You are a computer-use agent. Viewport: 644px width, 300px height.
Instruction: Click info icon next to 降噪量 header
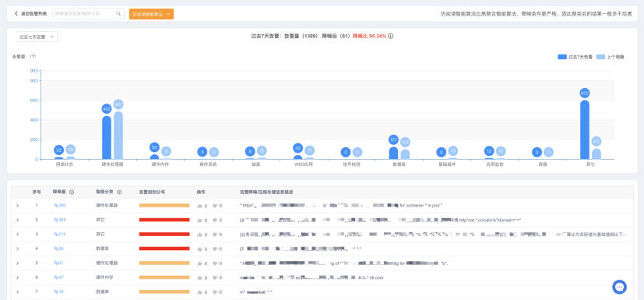[72, 192]
